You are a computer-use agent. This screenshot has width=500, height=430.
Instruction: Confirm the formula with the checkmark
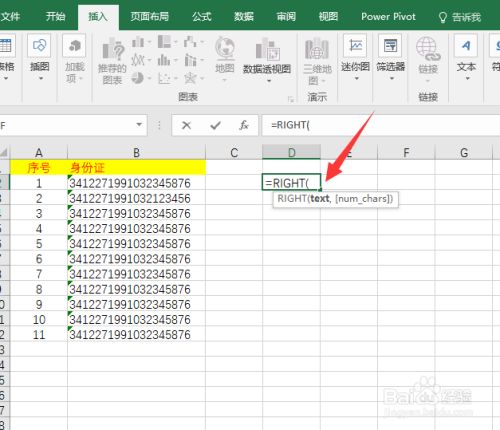coord(215,125)
